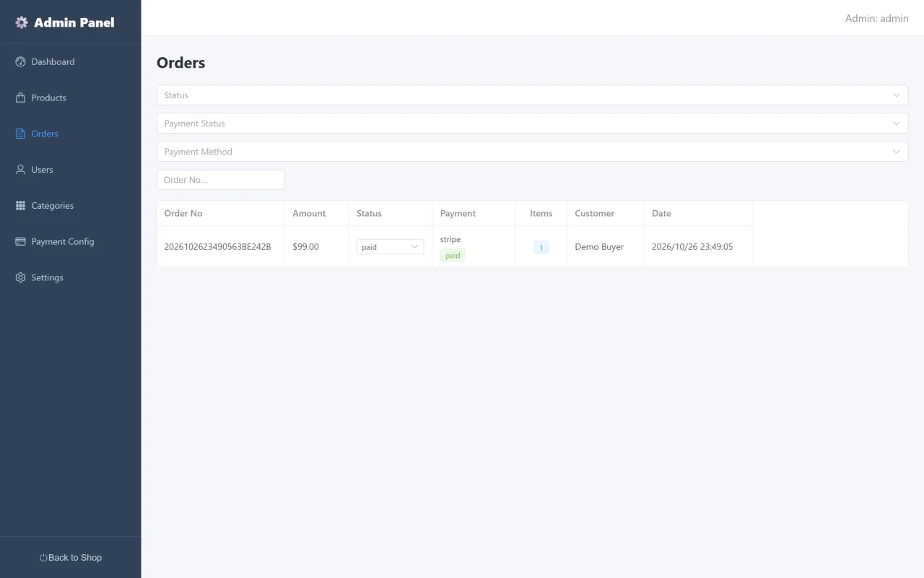Click the Items column header
Image resolution: width=924 pixels, height=578 pixels.
point(541,213)
